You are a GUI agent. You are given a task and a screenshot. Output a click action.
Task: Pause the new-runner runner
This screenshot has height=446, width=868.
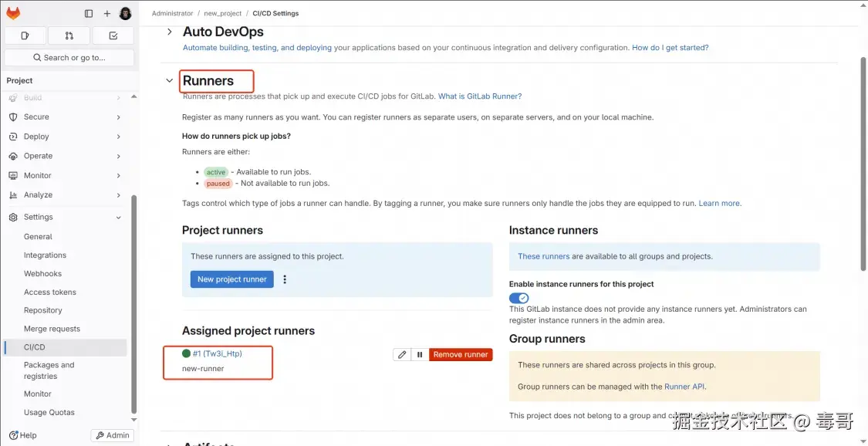(x=420, y=354)
